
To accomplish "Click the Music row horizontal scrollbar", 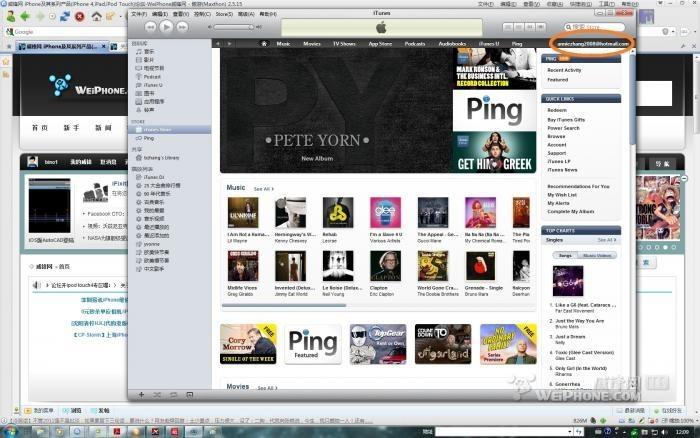I will click(x=284, y=305).
